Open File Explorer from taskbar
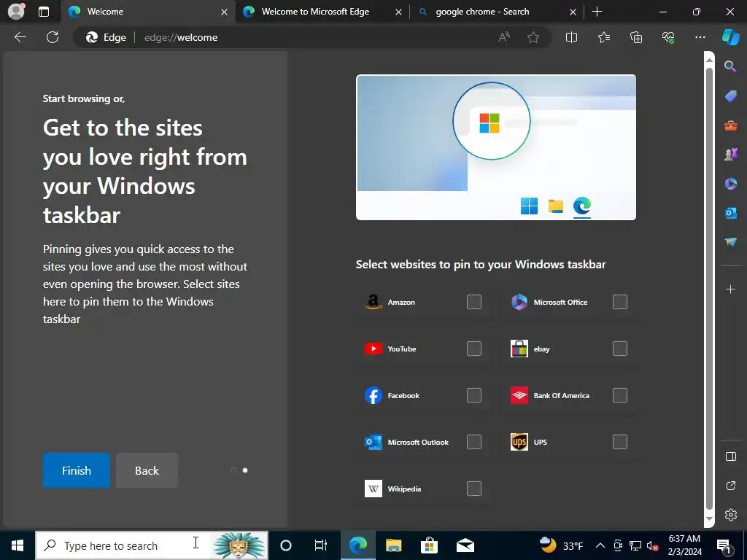747x560 pixels. 393,545
